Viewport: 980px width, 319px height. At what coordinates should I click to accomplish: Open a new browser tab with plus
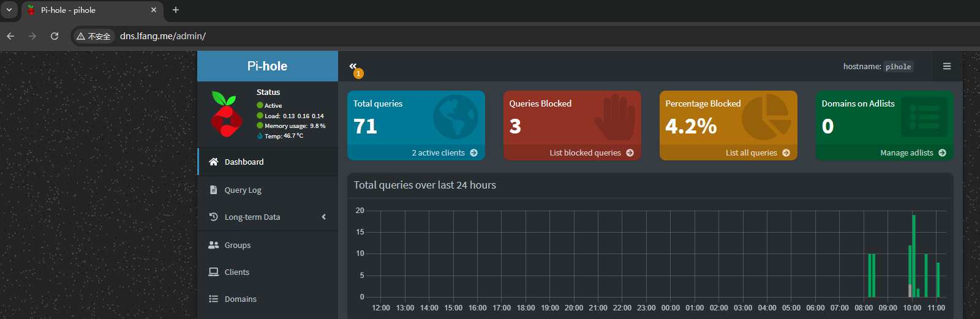[x=176, y=10]
